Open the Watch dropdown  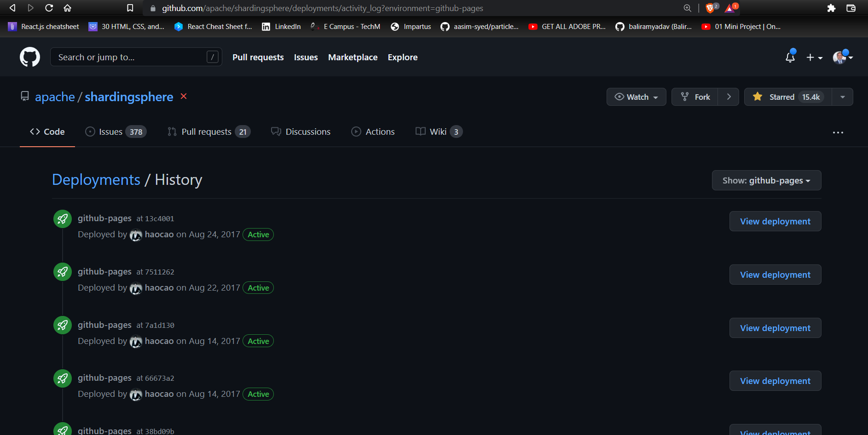coord(636,97)
